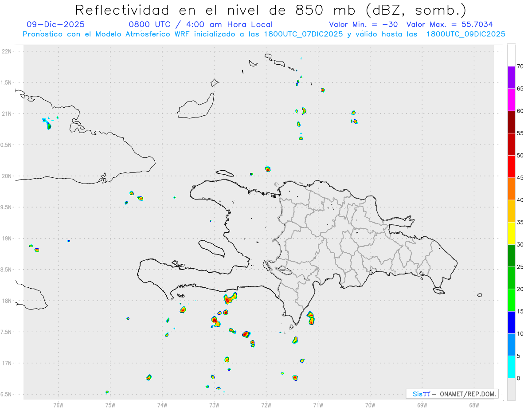Viewport: 532px width, 411px height.
Task: Click the colorbar value '55'
Action: click(520, 133)
